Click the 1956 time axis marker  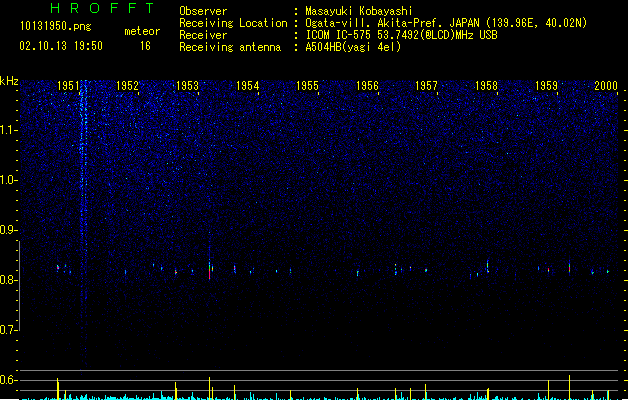pyautogui.click(x=367, y=86)
